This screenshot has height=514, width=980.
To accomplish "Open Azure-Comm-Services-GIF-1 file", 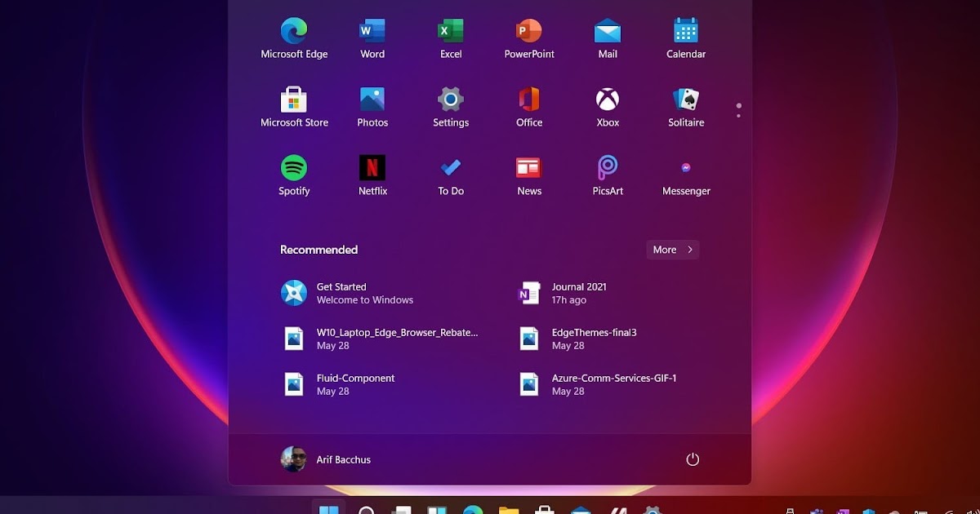I will tap(599, 384).
